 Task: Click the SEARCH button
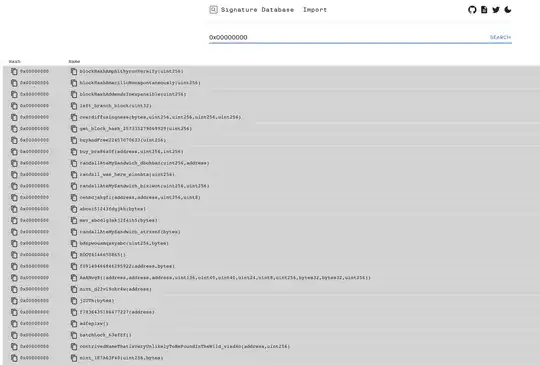[x=500, y=37]
